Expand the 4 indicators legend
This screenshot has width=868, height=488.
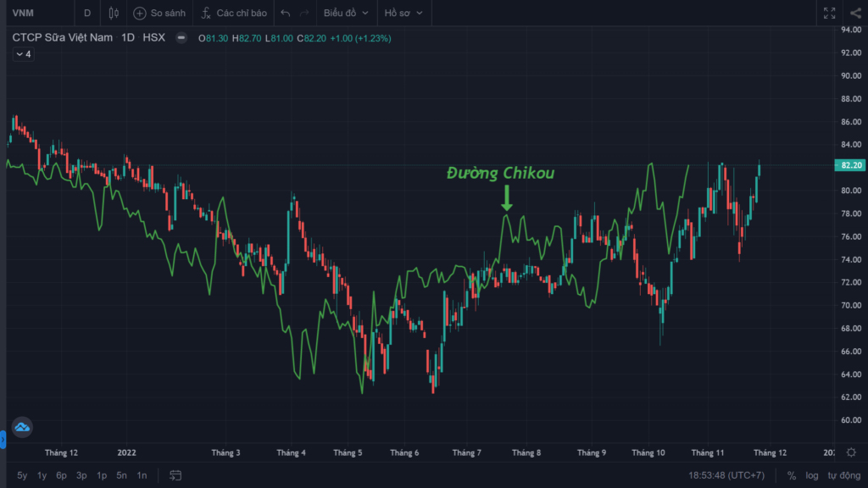pos(23,54)
